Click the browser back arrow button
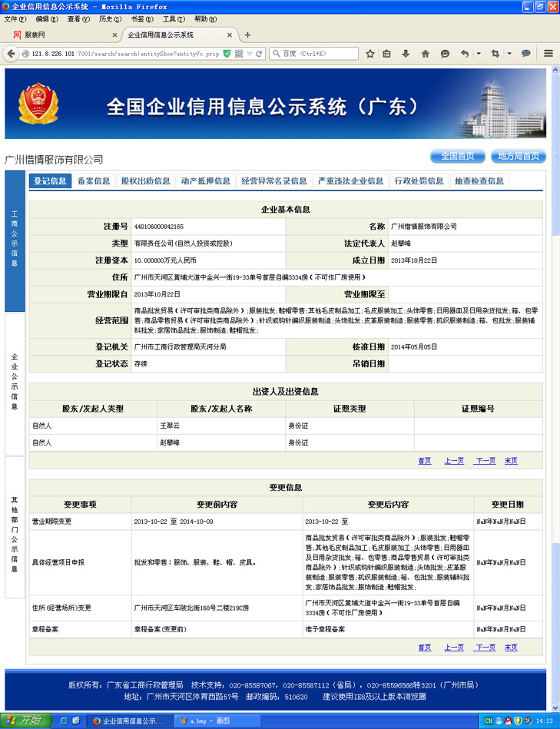Viewport: 560px width, 729px height. (x=11, y=54)
